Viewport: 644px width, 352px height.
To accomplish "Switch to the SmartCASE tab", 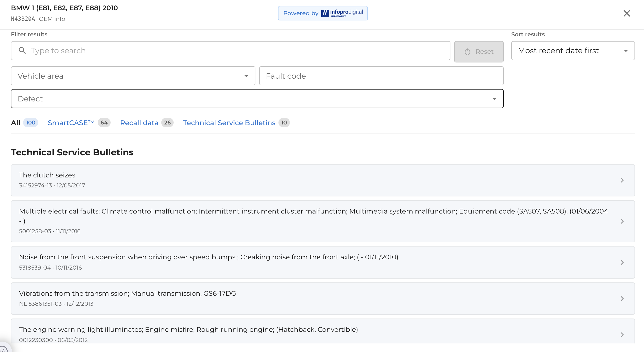I will (79, 123).
